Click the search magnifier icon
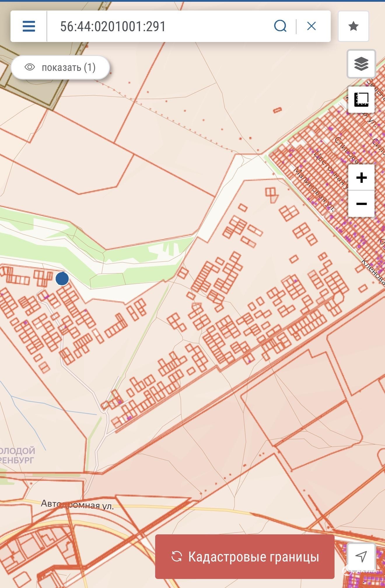385x588 pixels. (x=280, y=27)
